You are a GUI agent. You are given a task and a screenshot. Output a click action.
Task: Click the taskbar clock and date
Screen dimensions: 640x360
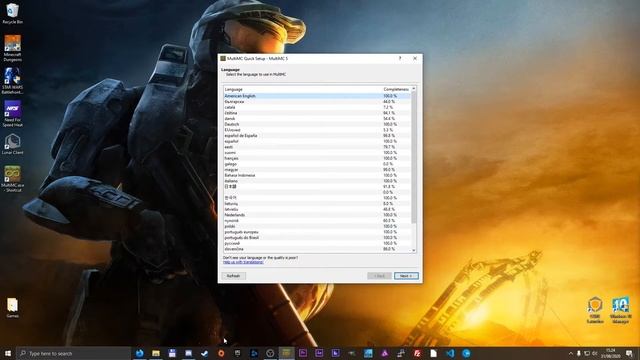pos(611,353)
